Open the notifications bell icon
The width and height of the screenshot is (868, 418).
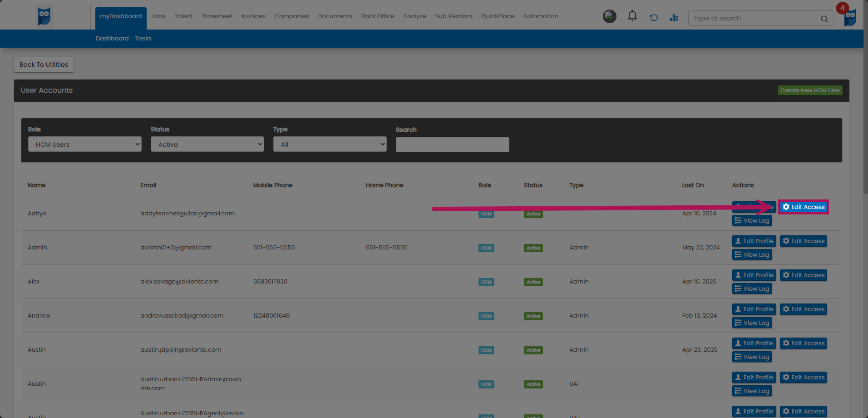click(632, 16)
